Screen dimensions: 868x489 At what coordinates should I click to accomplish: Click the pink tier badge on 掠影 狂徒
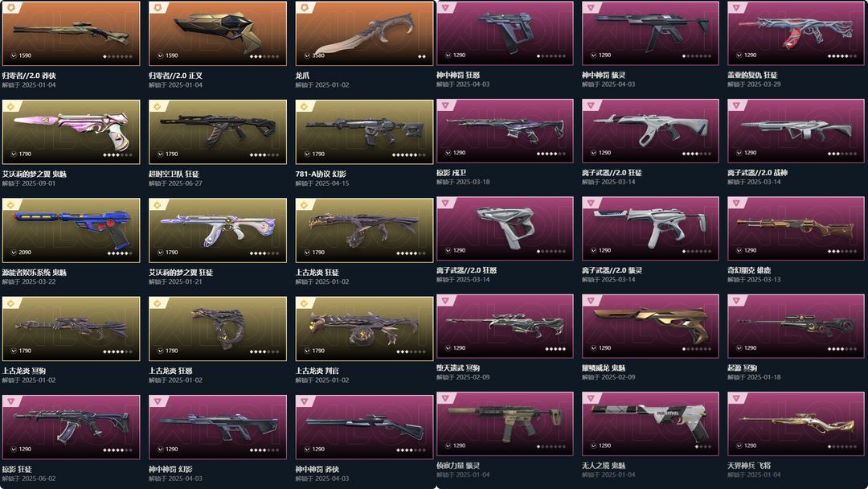(x=11, y=401)
